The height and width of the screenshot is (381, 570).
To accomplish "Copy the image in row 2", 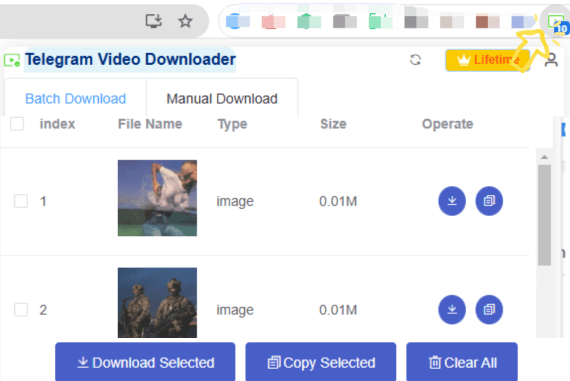I will (489, 309).
